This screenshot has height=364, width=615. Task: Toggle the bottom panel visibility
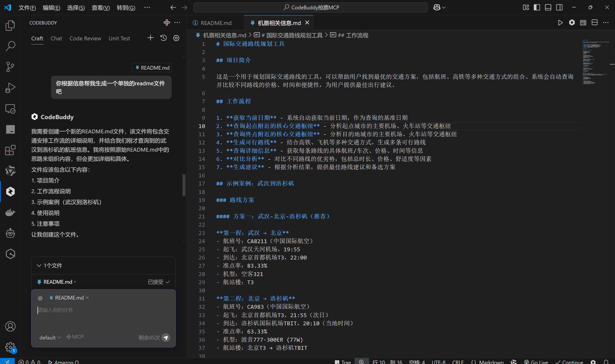pos(548,7)
